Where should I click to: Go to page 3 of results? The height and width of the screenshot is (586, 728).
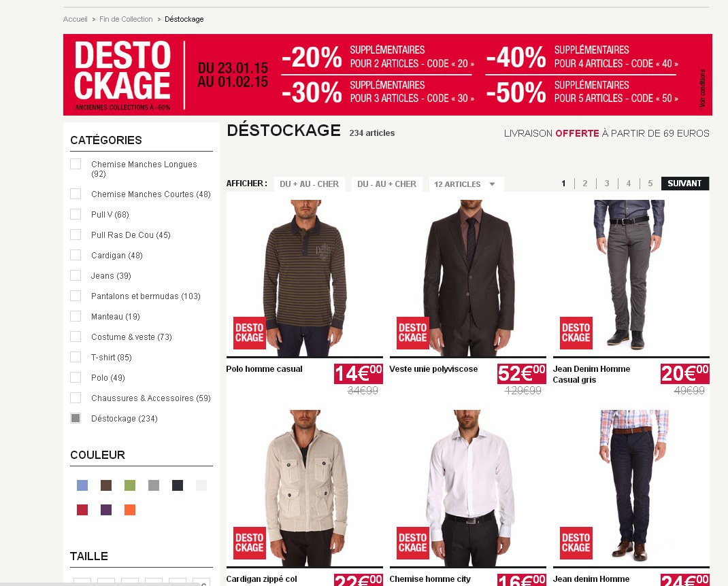(x=607, y=184)
